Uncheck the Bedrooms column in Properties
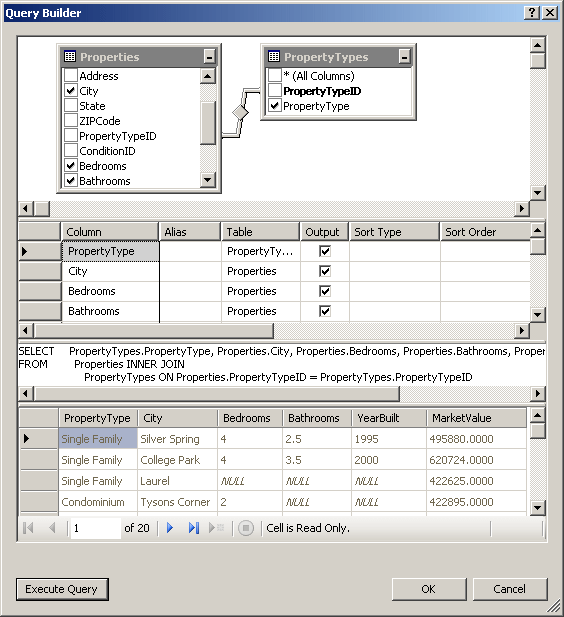 coord(70,166)
